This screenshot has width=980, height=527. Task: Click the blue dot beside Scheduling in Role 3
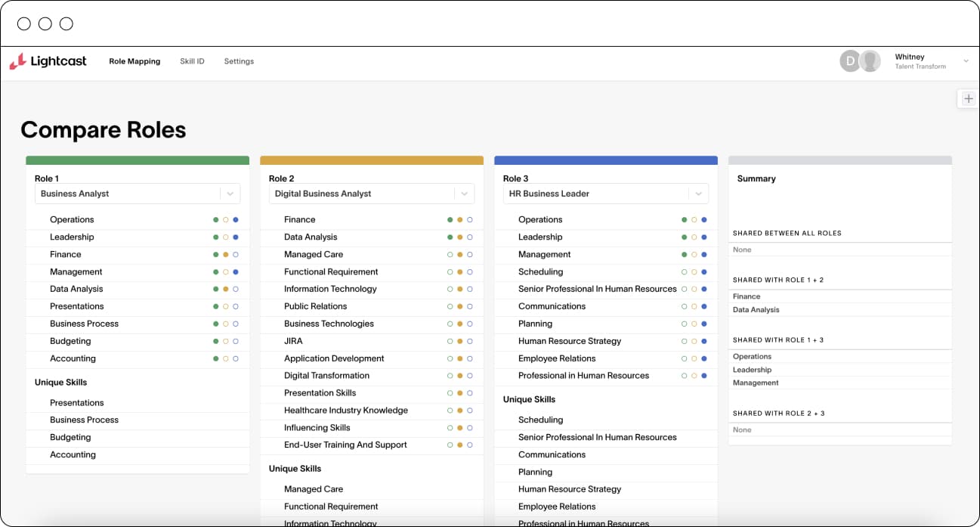pyautogui.click(x=704, y=272)
